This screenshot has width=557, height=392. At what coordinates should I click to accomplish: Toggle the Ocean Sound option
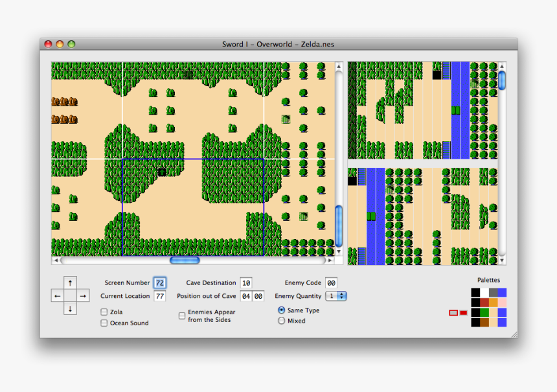coord(104,323)
